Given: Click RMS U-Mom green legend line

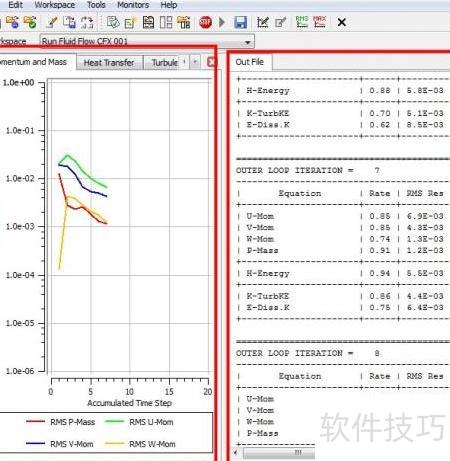Looking at the screenshot, I should (114, 422).
